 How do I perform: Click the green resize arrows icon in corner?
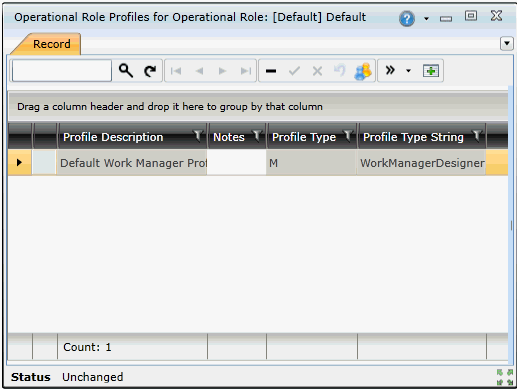click(x=505, y=377)
